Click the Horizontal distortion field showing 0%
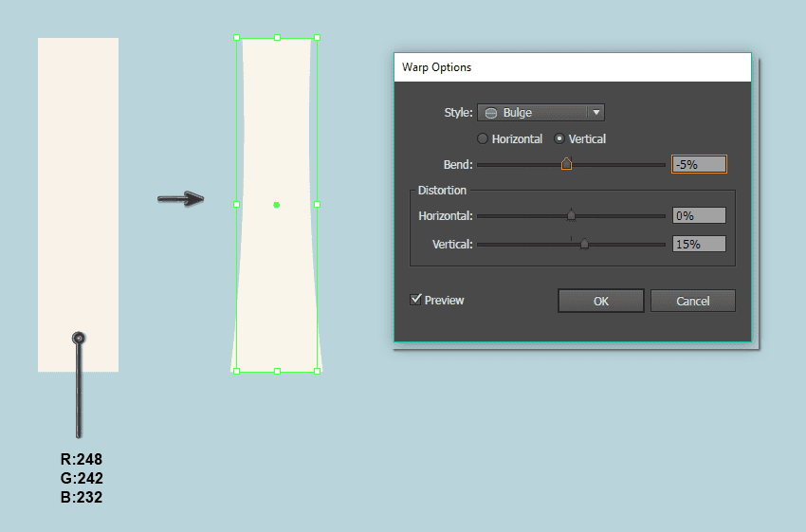This screenshot has width=806, height=532. (699, 215)
